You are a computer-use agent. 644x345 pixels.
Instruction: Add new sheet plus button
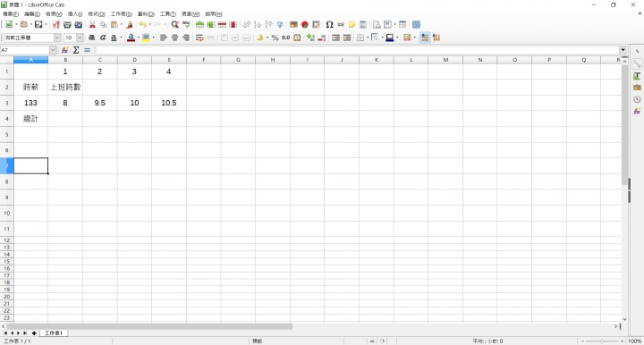click(34, 333)
